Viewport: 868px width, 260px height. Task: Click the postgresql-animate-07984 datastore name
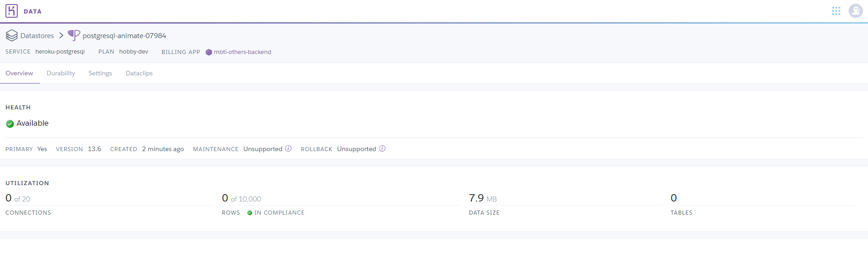click(x=124, y=35)
